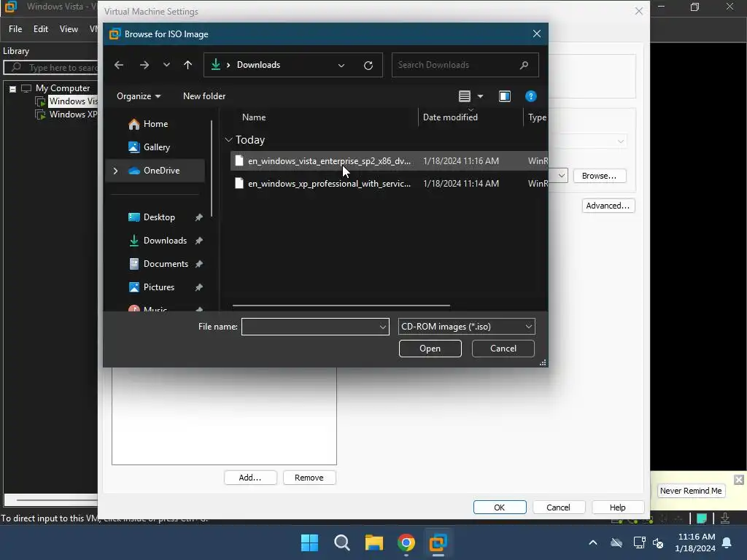Open Advanced settings in Virtual Machine Settings
Screen dimensions: 747x560
tap(608, 206)
